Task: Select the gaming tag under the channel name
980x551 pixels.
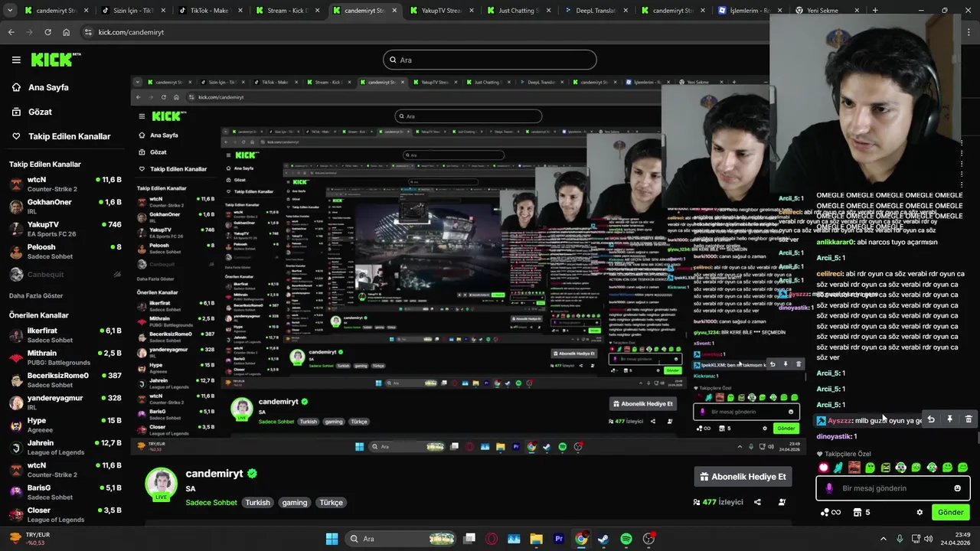Action: [x=295, y=503]
